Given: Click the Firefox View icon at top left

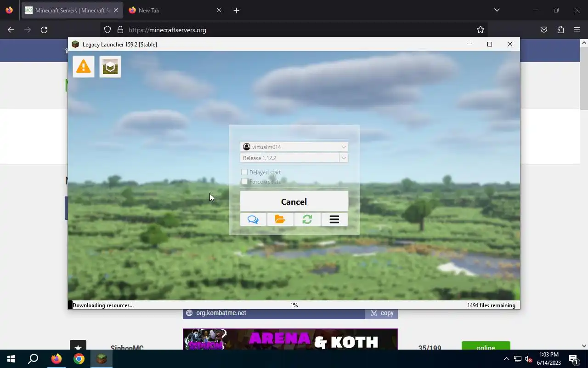Looking at the screenshot, I should tap(9, 10).
